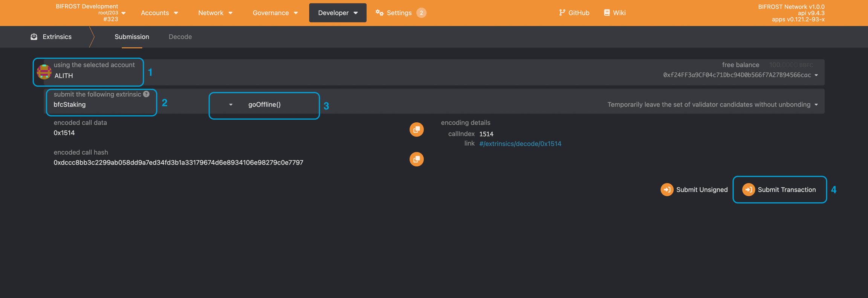The height and width of the screenshot is (298, 868).
Task: Switch to the Decode tab
Action: click(x=180, y=36)
